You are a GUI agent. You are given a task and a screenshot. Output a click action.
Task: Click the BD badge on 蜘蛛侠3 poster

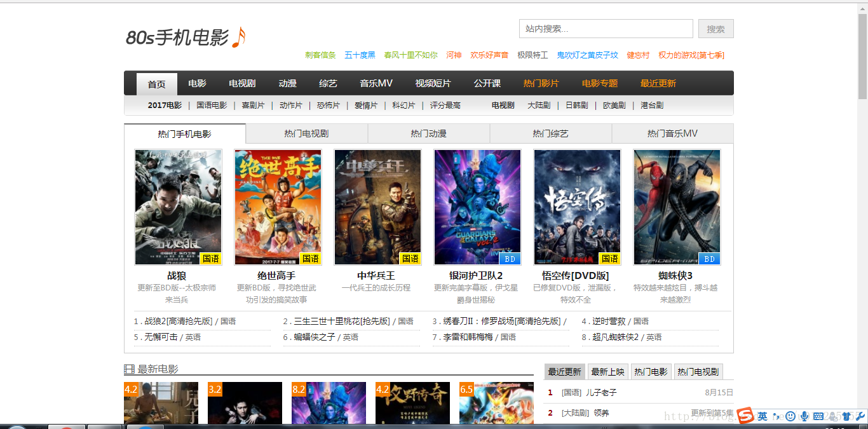709,259
